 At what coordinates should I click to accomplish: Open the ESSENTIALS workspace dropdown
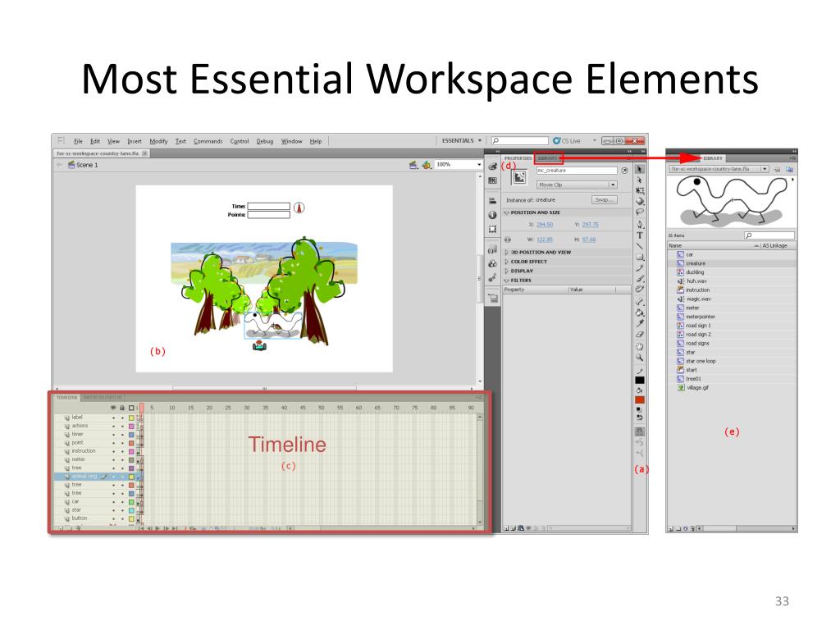[462, 141]
